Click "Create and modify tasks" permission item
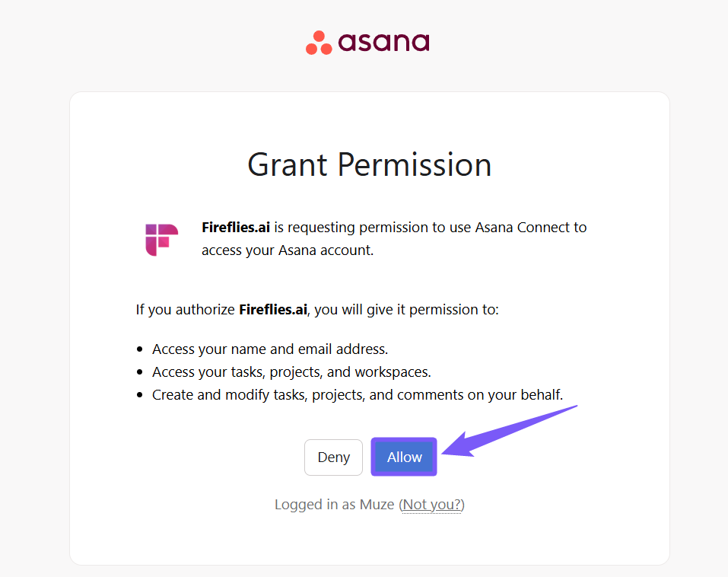This screenshot has height=577, width=728. [357, 395]
